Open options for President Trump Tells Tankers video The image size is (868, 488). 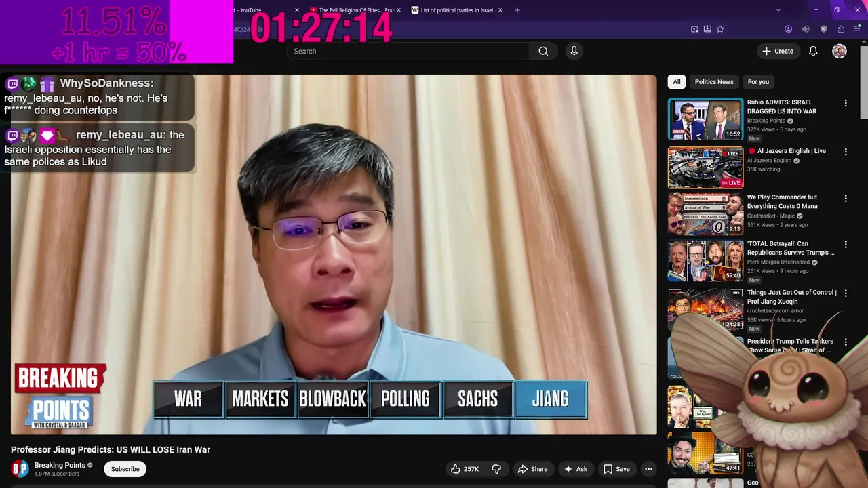[846, 342]
